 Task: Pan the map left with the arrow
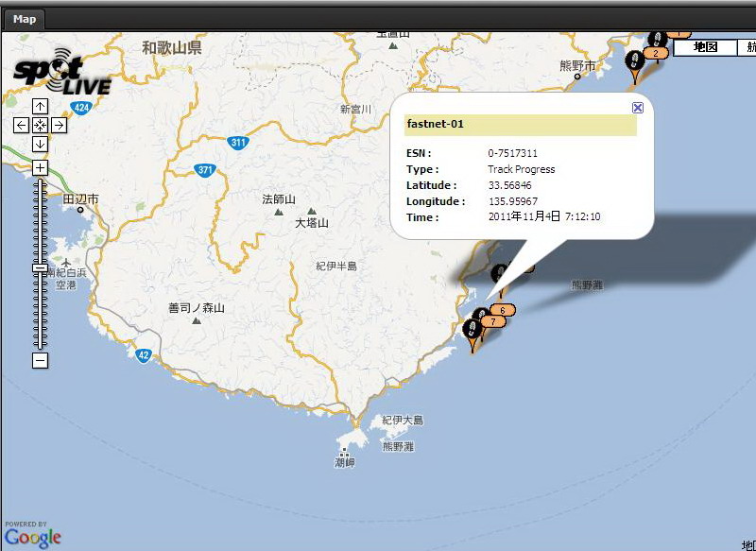coord(22,125)
